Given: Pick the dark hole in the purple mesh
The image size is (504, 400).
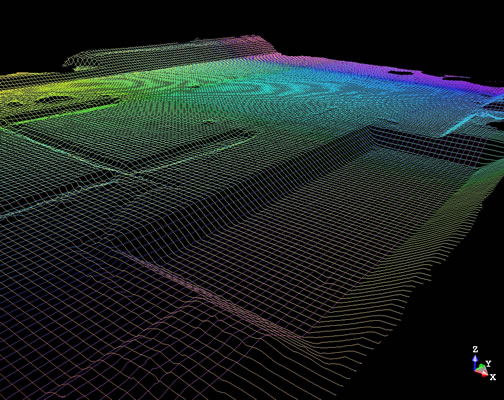Looking at the screenshot, I should [x=401, y=72].
